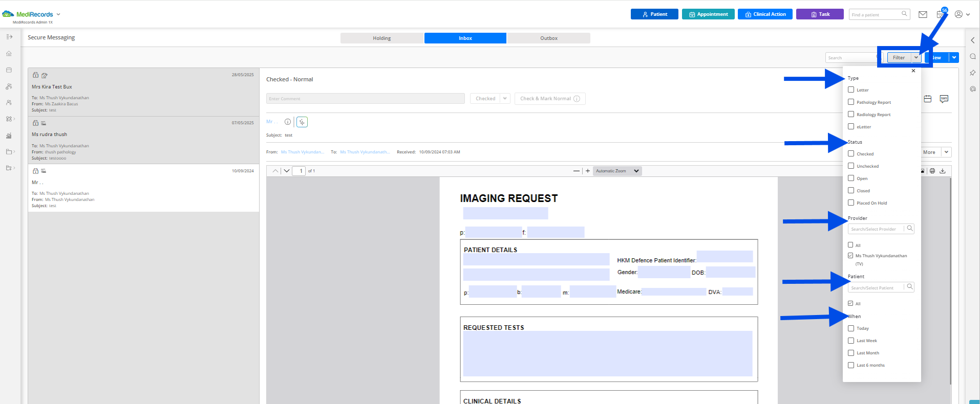Open the mail envelope icon in top bar
Image resolution: width=980 pixels, height=404 pixels.
point(923,14)
